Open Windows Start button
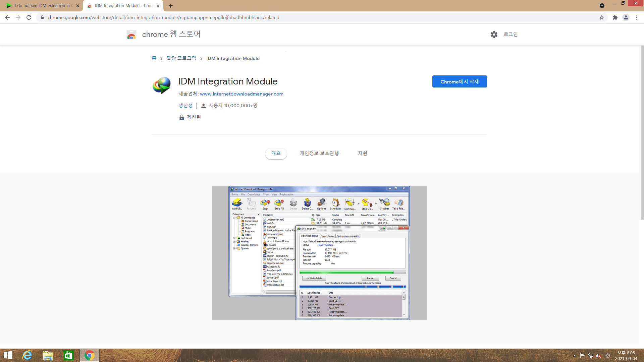 8,355
